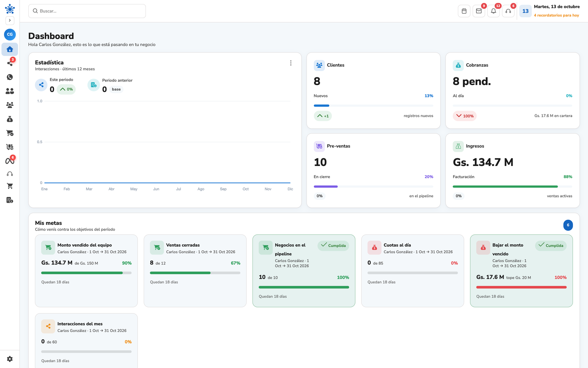
Task: Click the Cuotas al día goal icon
Action: point(374,248)
